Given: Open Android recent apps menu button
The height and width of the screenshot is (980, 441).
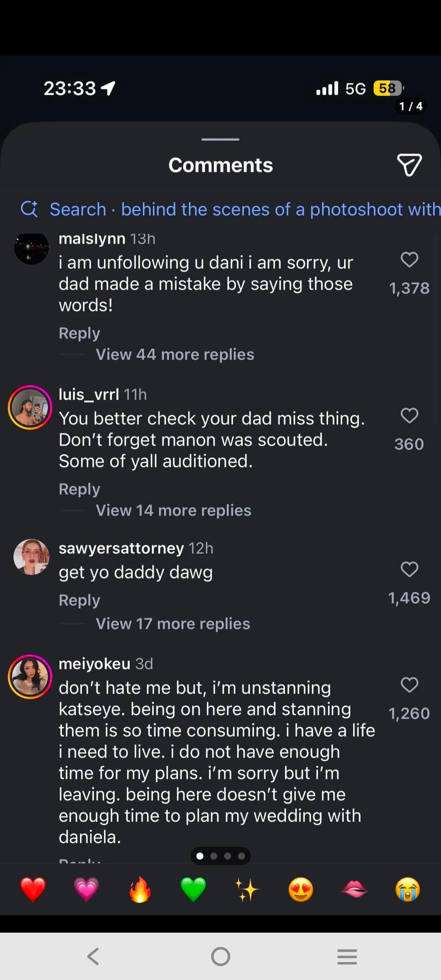Looking at the screenshot, I should (x=347, y=956).
